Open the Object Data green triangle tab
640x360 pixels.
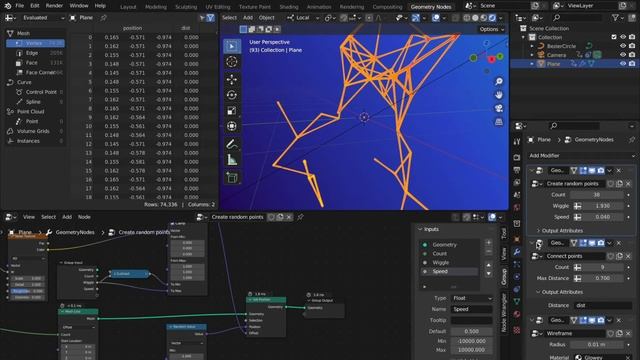tap(517, 302)
